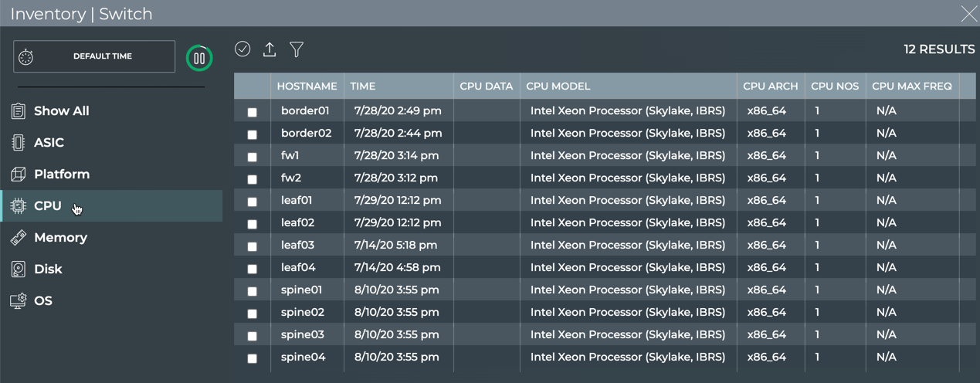980x383 pixels.
Task: Switch to the CPU inventory view
Action: coord(48,206)
